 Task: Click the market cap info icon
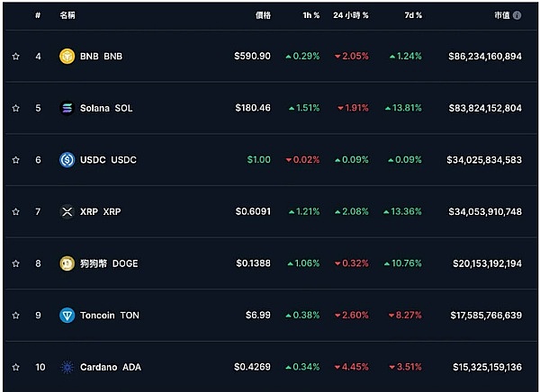point(517,15)
